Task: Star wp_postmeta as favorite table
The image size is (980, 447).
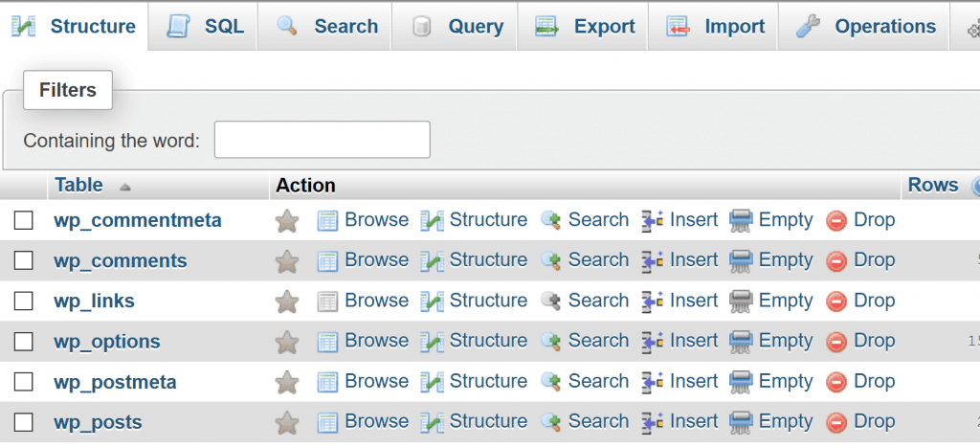Action: pyautogui.click(x=287, y=382)
